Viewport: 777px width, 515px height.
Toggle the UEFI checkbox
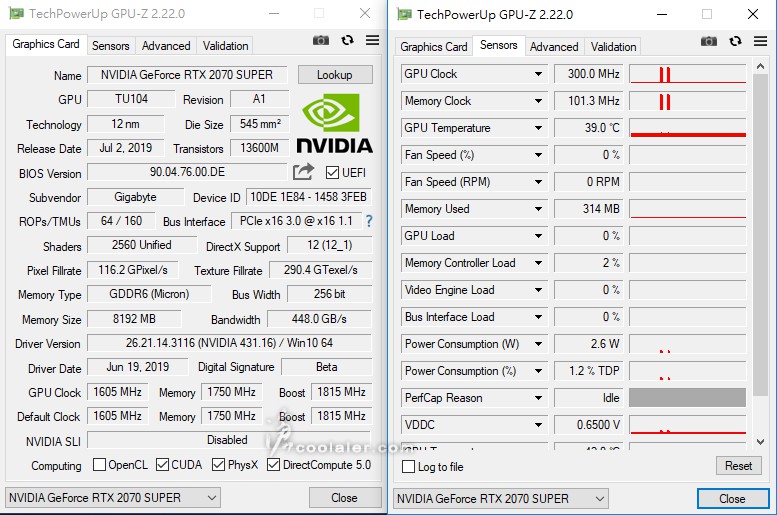pyautogui.click(x=332, y=172)
